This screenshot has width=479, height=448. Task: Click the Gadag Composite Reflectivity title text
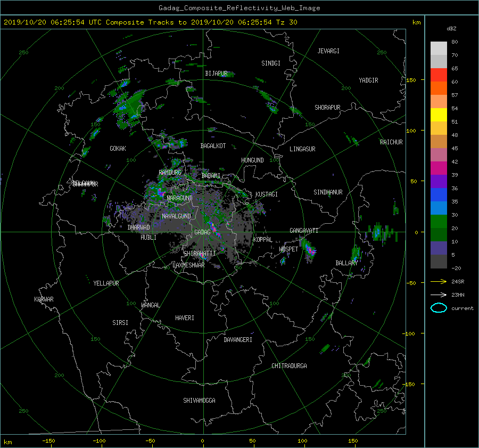239,8
